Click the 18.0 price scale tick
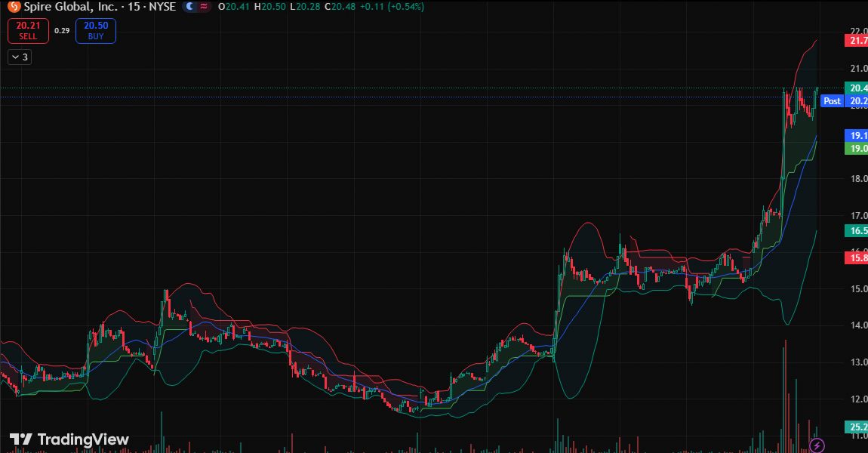Screen dimensions: 868x453 tap(859, 179)
